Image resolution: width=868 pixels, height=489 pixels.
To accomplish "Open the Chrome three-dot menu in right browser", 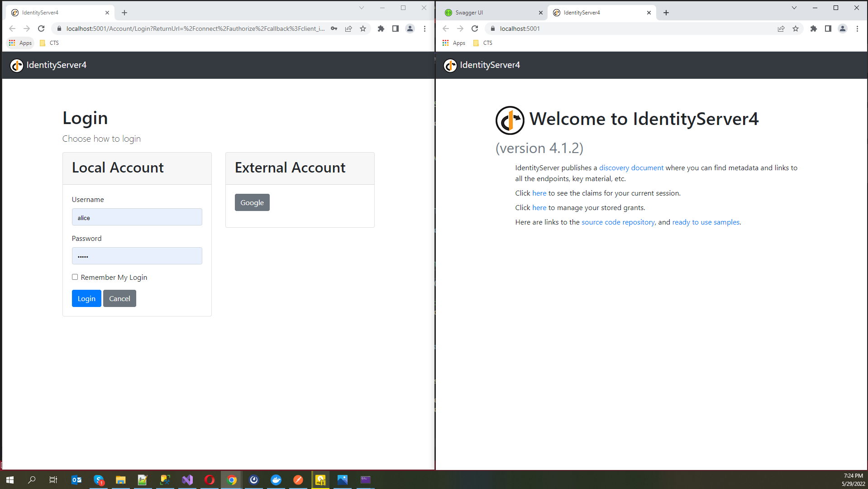I will tap(857, 29).
